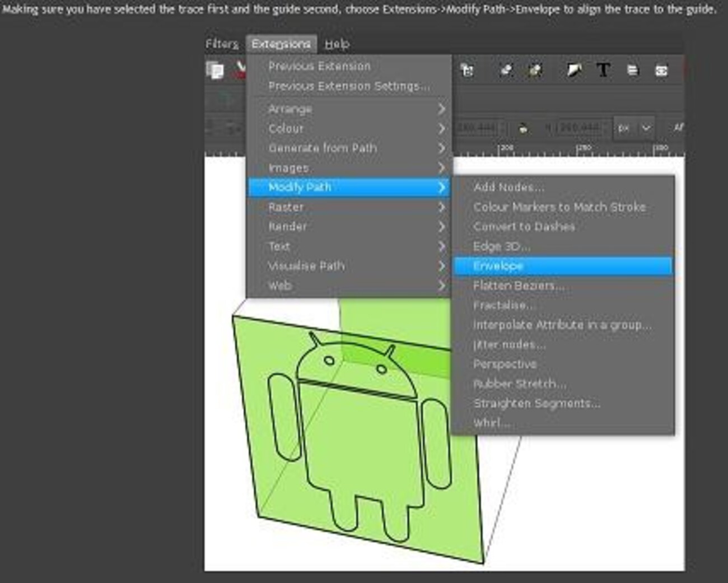Expand the Arrange submenu
The width and height of the screenshot is (728, 583).
pos(349,109)
